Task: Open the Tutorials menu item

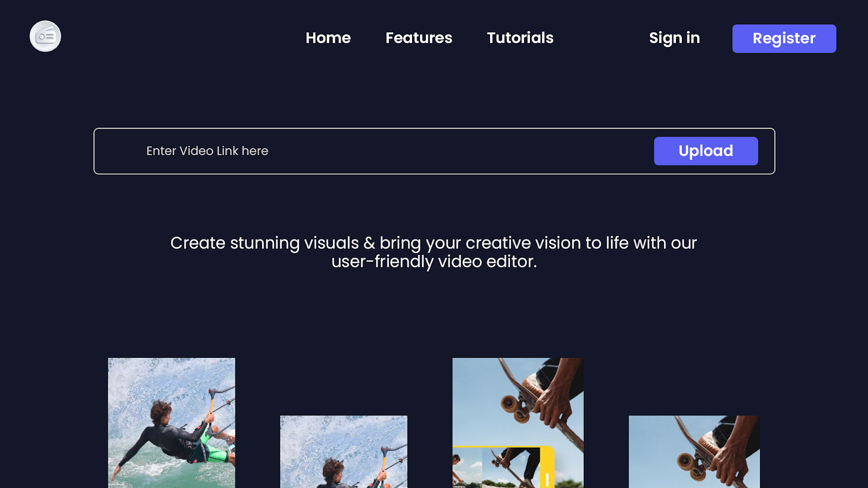Action: pos(520,38)
